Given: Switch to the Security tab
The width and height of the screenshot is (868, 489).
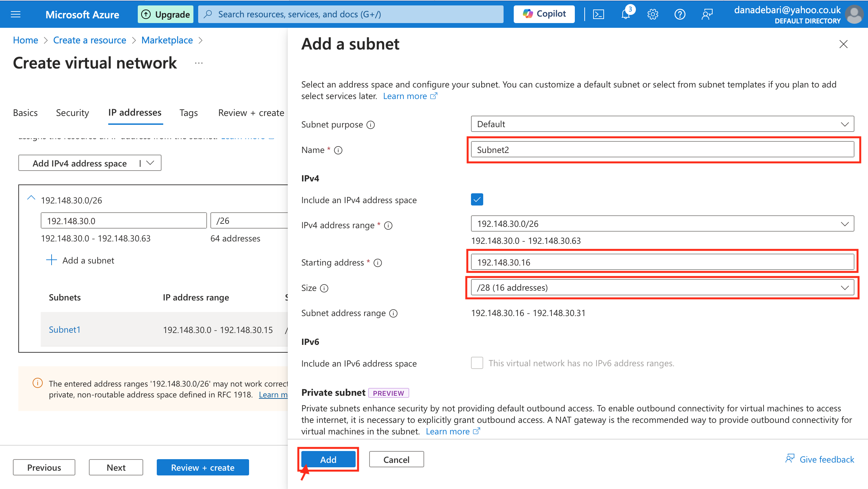Looking at the screenshot, I should point(72,113).
